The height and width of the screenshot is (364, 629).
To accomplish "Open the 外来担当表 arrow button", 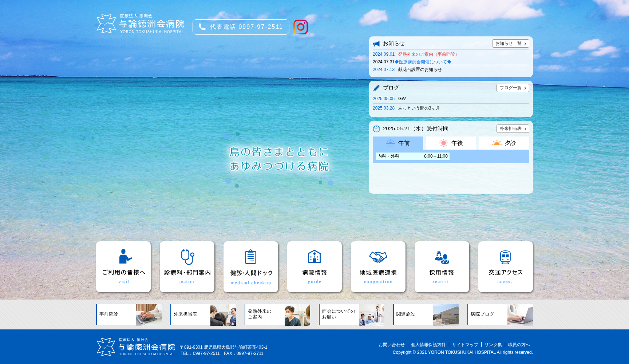I will [x=513, y=129].
